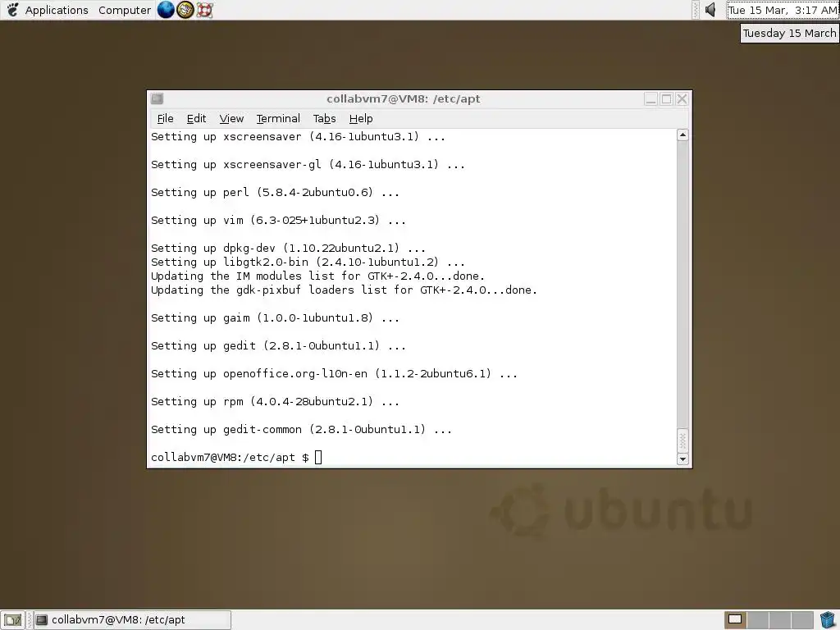Image resolution: width=840 pixels, height=630 pixels.
Task: Open the terminal View menu
Action: [231, 118]
